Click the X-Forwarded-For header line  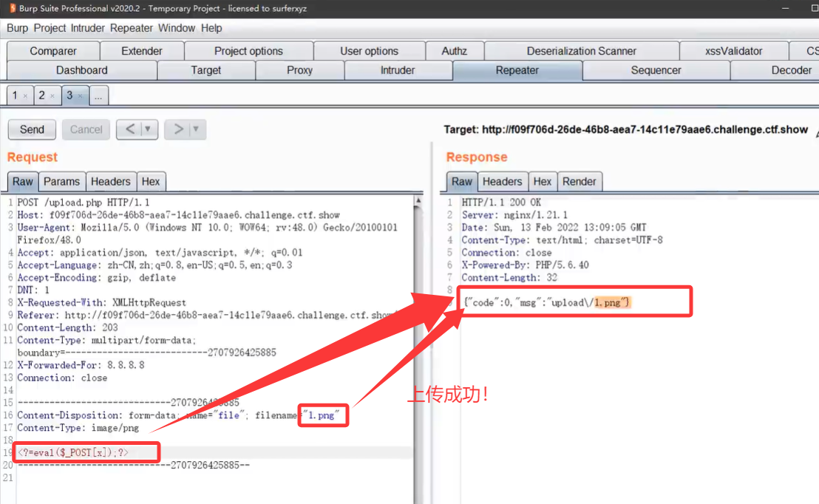tap(81, 365)
